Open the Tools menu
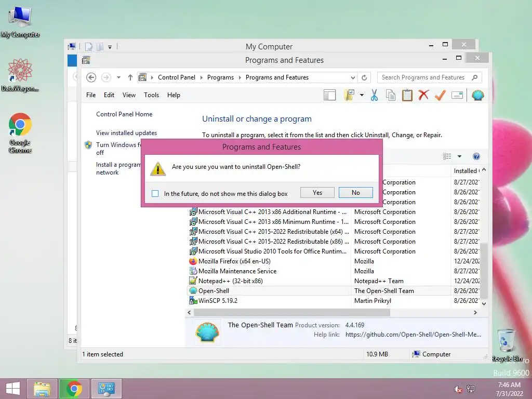 [151, 95]
